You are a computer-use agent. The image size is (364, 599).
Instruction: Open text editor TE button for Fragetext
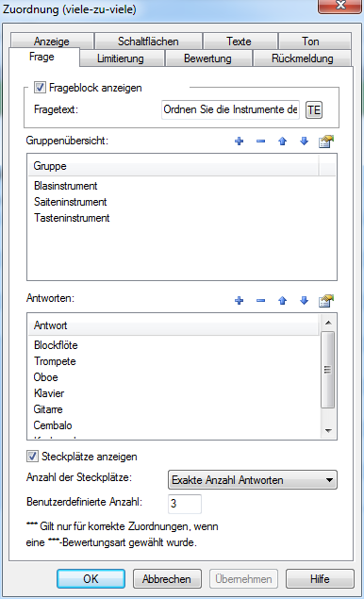tap(314, 110)
